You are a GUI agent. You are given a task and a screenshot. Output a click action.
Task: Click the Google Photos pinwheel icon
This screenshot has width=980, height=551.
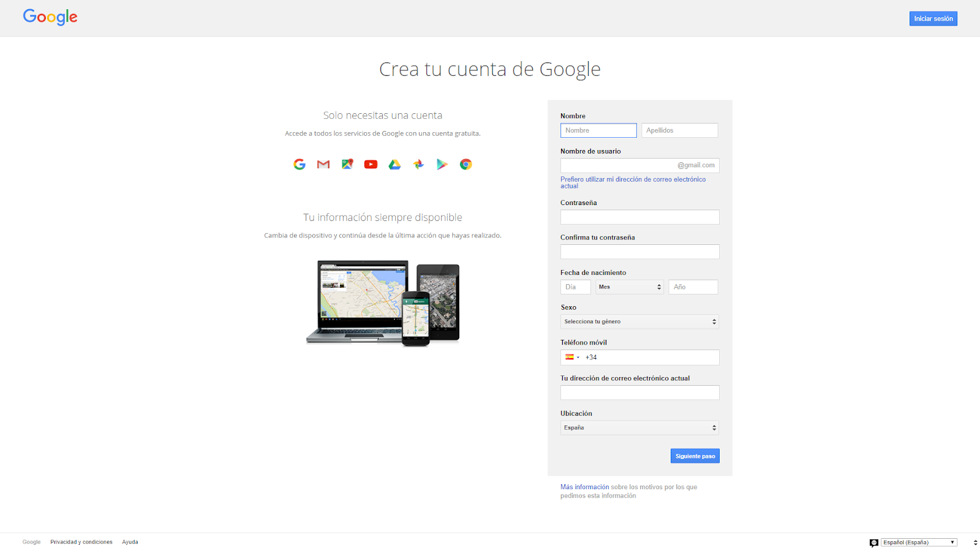pos(418,164)
